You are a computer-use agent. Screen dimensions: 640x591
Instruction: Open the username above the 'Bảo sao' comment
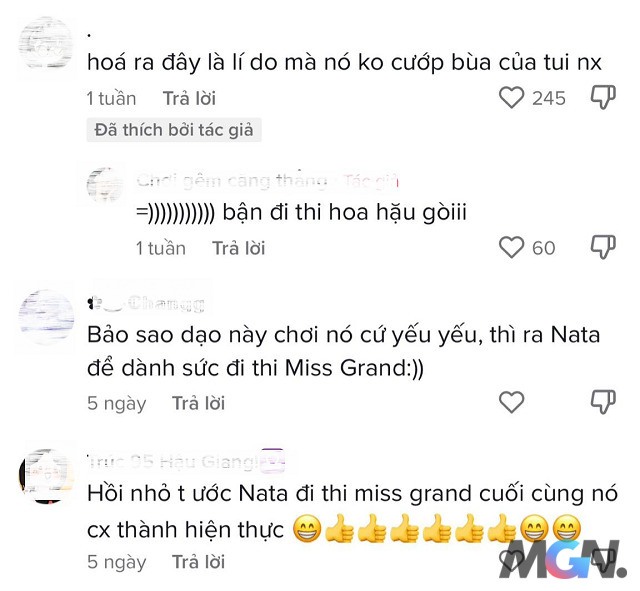146,304
